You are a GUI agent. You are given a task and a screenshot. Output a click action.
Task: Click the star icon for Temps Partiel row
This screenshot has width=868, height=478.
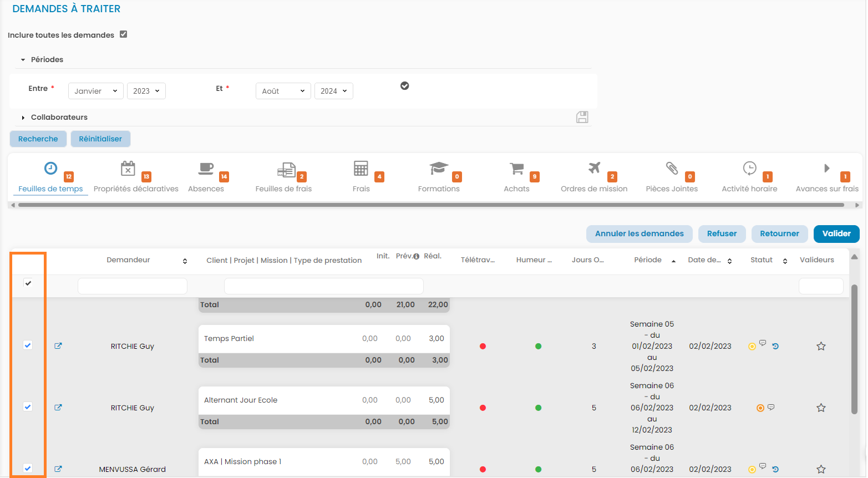[821, 346]
